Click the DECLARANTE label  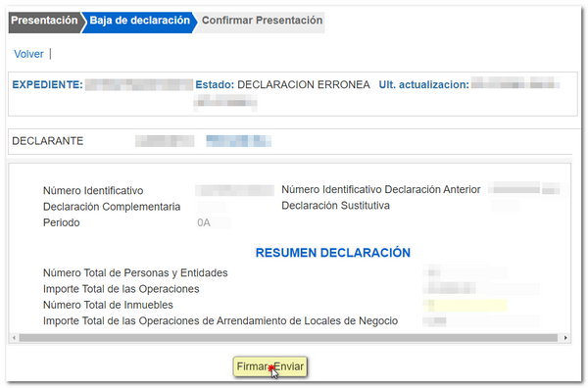[48, 141]
